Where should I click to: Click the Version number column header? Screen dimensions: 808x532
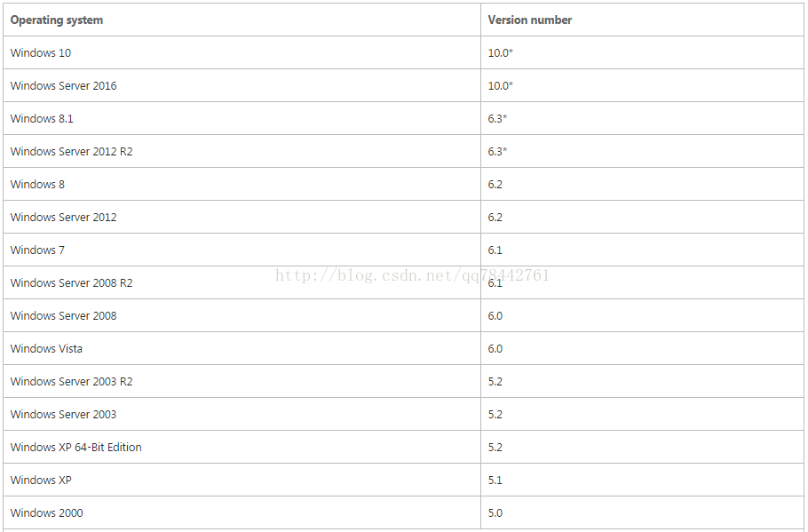[x=530, y=20]
